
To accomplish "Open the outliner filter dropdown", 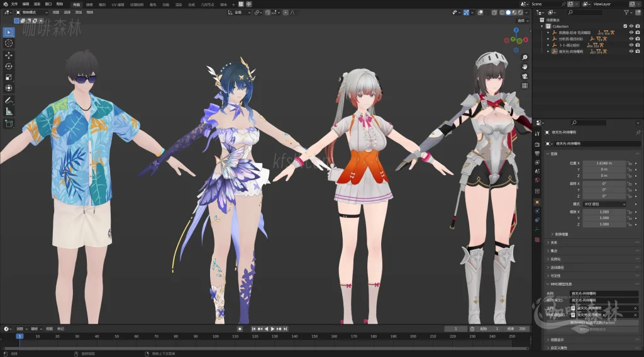I will [x=628, y=13].
